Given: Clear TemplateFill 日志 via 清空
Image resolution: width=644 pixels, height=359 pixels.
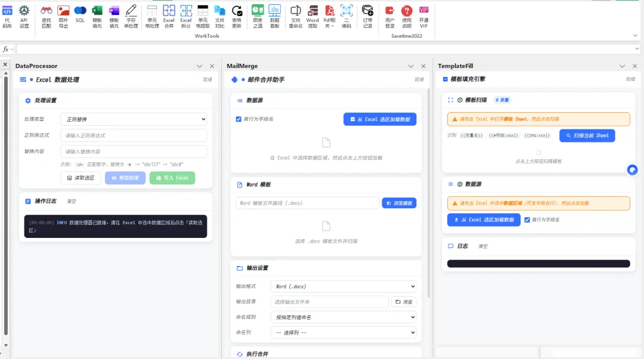Looking at the screenshot, I should pyautogui.click(x=483, y=246).
